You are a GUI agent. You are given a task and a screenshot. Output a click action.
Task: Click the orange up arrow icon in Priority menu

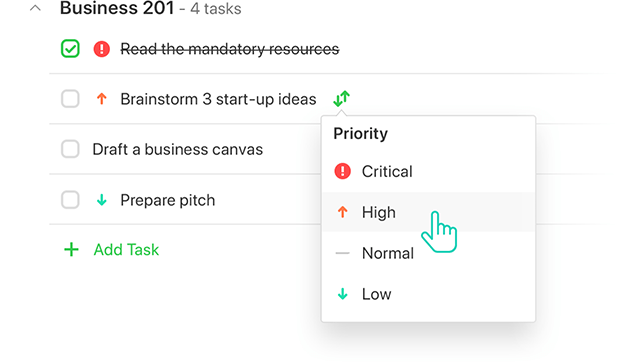342,212
